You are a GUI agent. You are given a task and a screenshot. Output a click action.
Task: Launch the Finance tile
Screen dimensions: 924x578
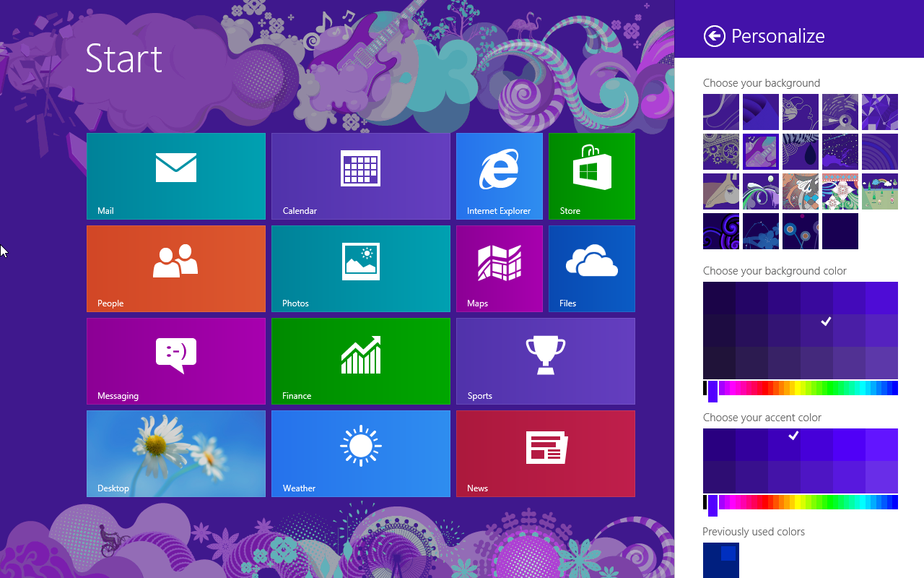click(361, 361)
